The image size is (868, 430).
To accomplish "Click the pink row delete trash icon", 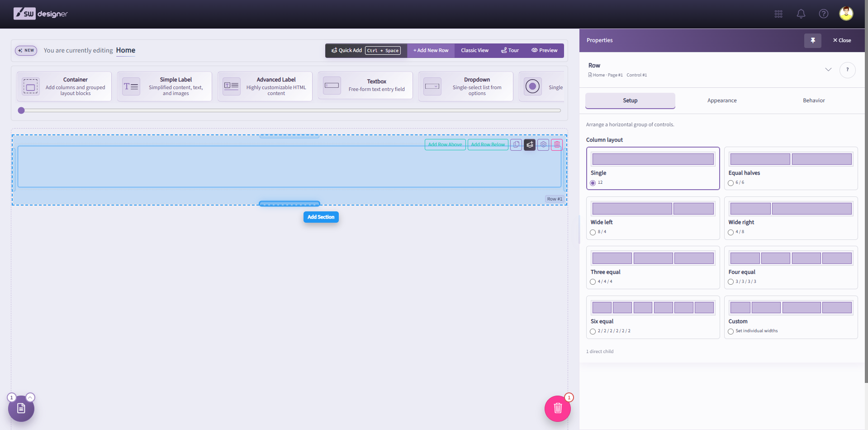I will pyautogui.click(x=557, y=144).
